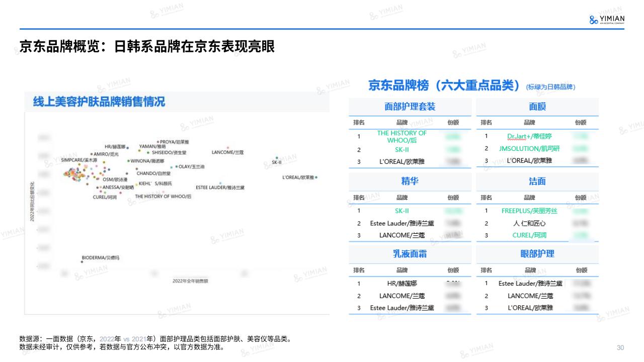Viewport: 644px width, 362px height.
Task: Select the 眼部护理 table header
Action: coord(537,254)
